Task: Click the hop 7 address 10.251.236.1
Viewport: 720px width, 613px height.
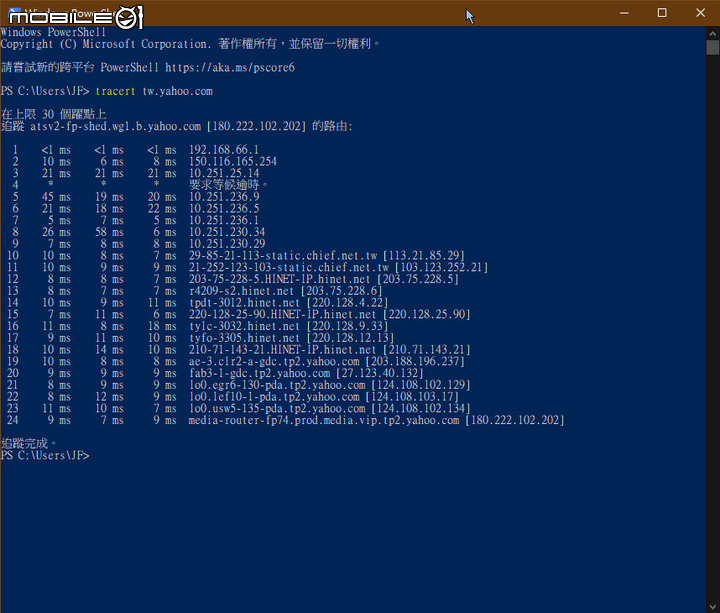Action: pos(224,220)
